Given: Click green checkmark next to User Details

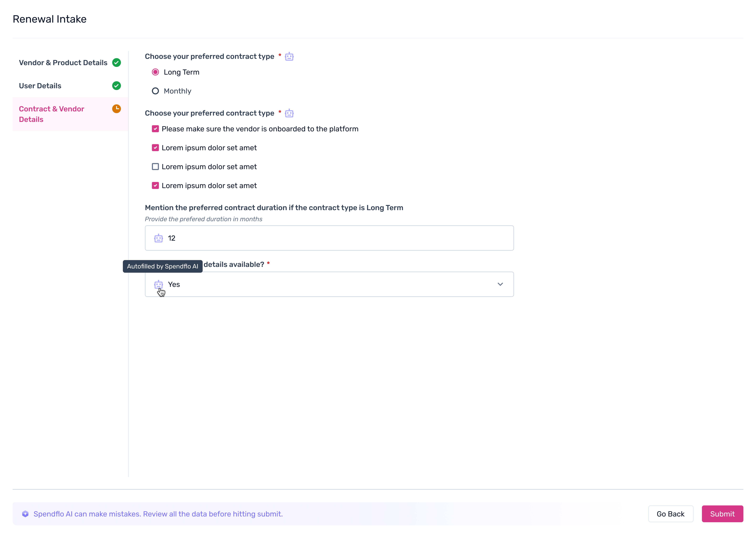Looking at the screenshot, I should 117,86.
